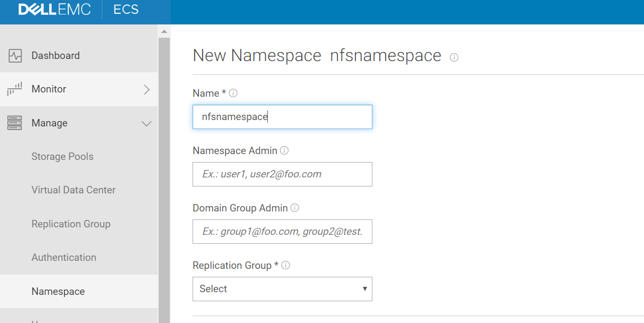Collapse the Manage section chevron

[146, 123]
